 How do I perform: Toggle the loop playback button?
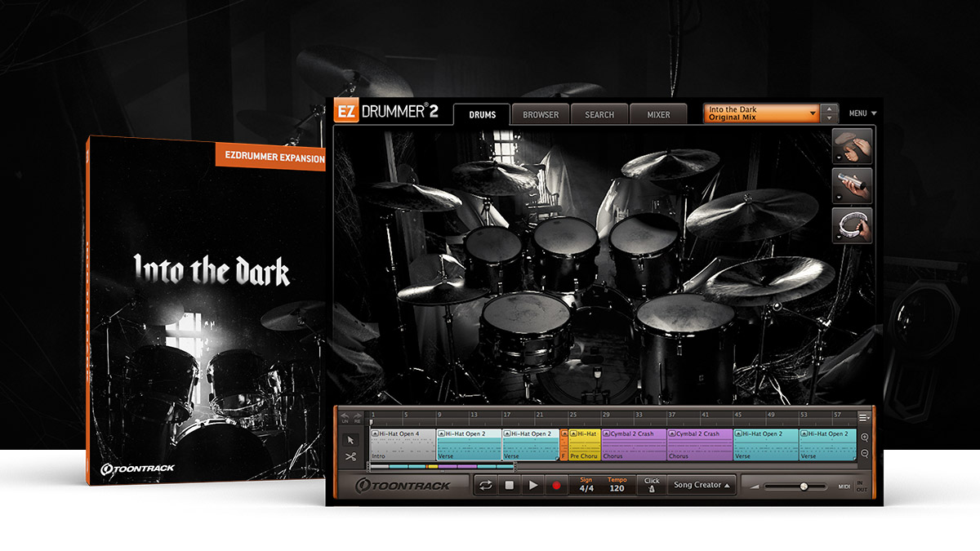(x=485, y=485)
